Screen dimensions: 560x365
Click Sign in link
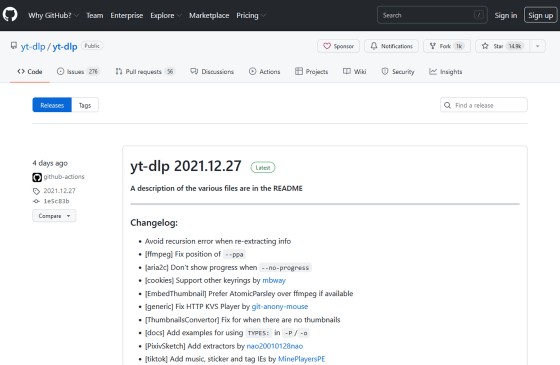506,15
